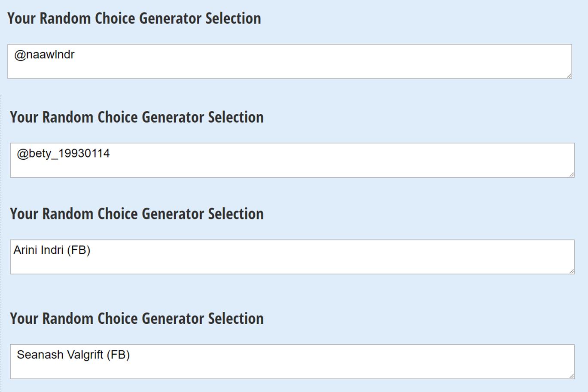
Task: Click the heading above the Arini Indri box
Action: (137, 214)
